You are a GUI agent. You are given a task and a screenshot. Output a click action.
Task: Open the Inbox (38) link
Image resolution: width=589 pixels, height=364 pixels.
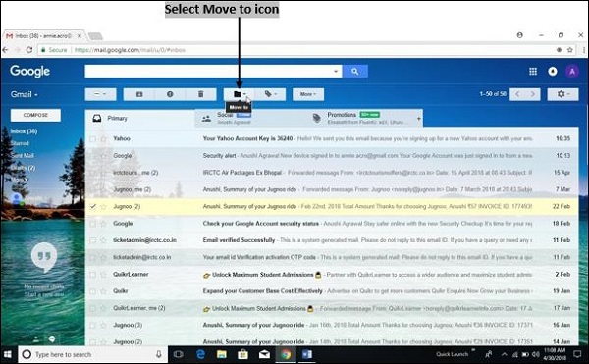[24, 131]
